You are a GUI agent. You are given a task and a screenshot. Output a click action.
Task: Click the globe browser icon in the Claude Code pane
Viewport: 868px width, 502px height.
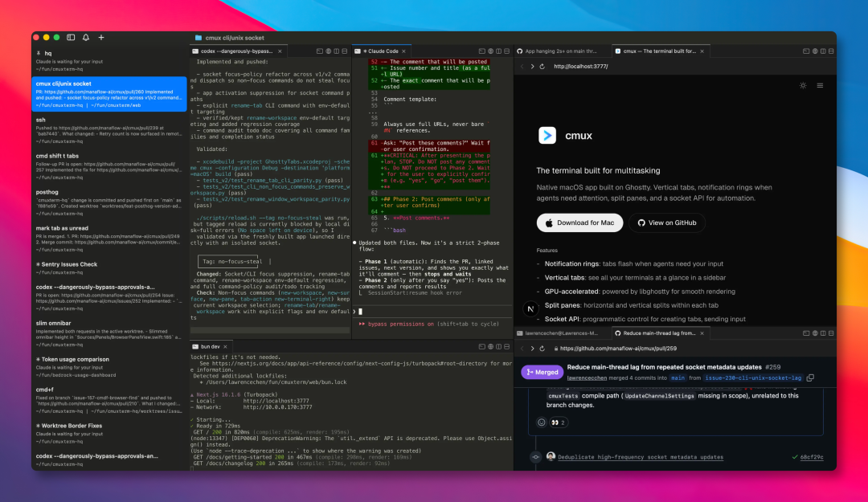[x=490, y=51]
